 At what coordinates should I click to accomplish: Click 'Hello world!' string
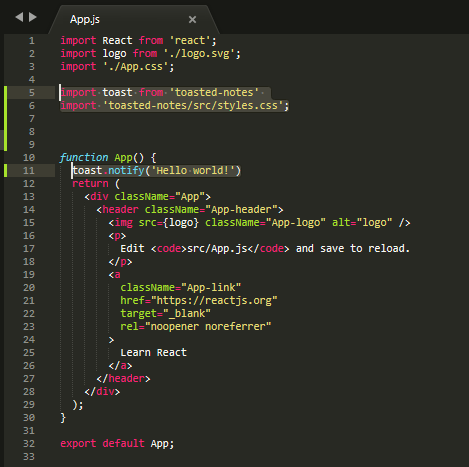[x=193, y=171]
